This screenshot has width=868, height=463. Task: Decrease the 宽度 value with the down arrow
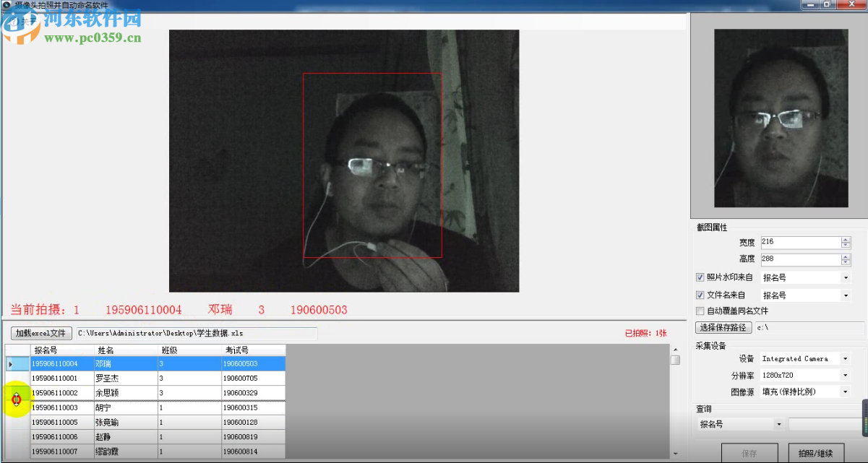coord(846,246)
